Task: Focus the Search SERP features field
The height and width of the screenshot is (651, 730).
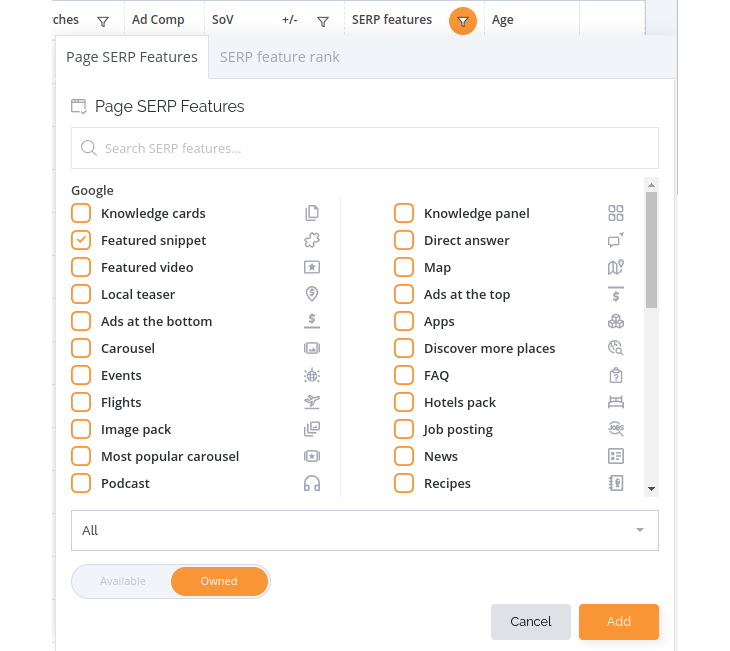Action: pos(365,148)
